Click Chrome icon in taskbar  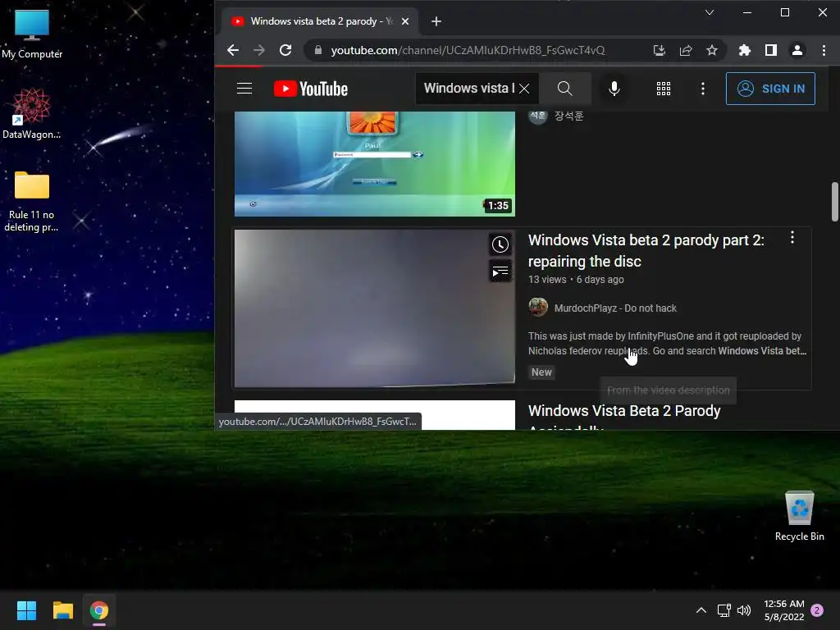[99, 610]
